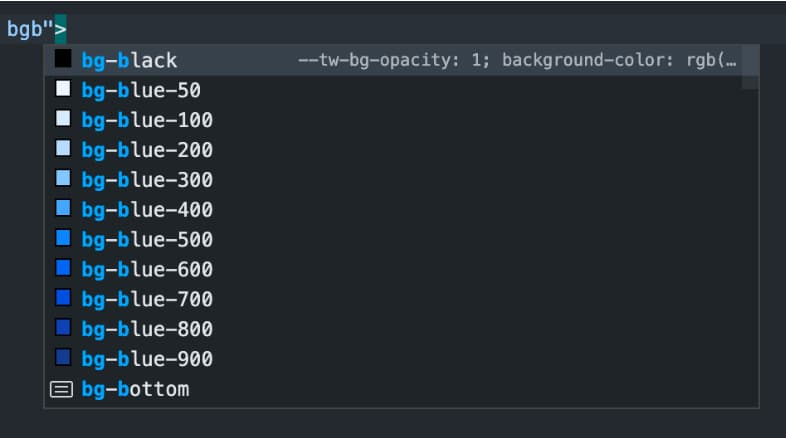The image size is (786, 438).
Task: Click the bg-black CSS detail text
Action: [517, 61]
